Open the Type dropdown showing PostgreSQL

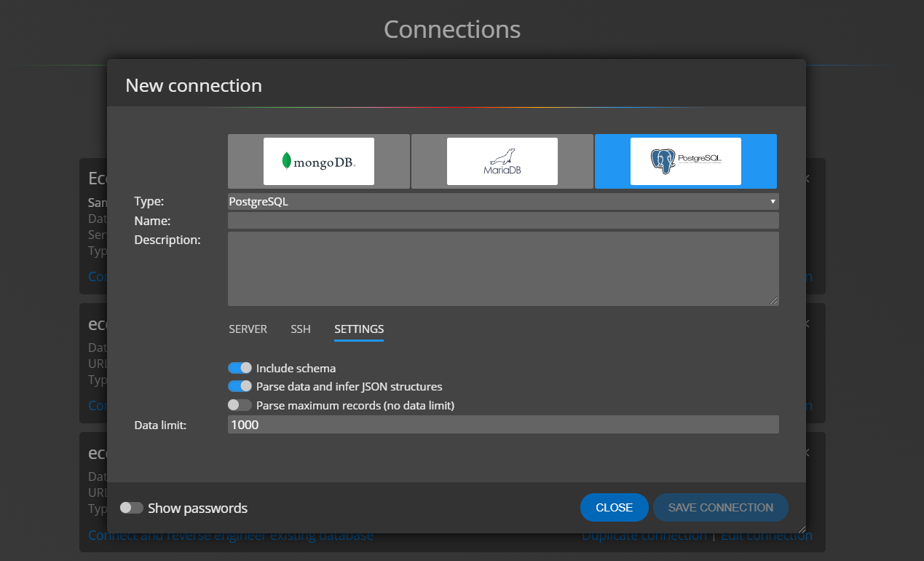click(503, 202)
